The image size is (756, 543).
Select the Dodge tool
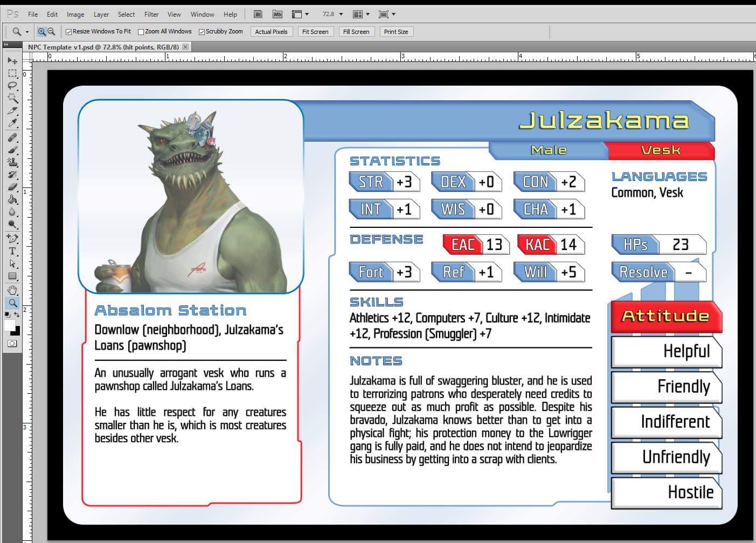coord(12,225)
